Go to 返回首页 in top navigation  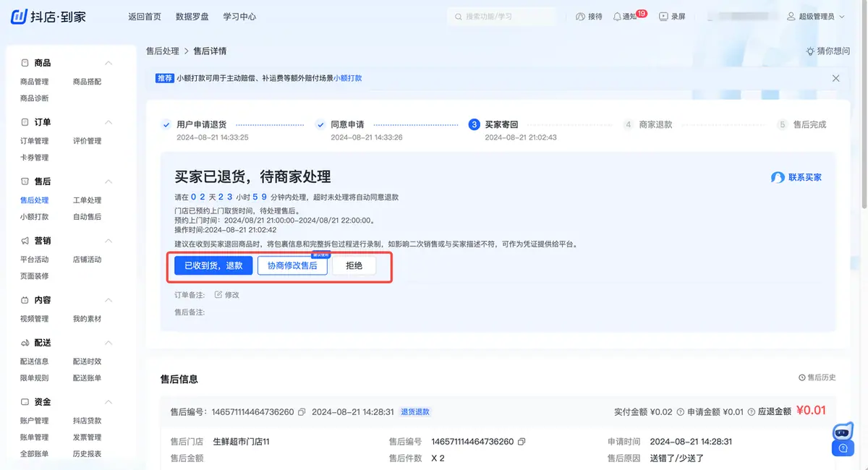point(145,17)
